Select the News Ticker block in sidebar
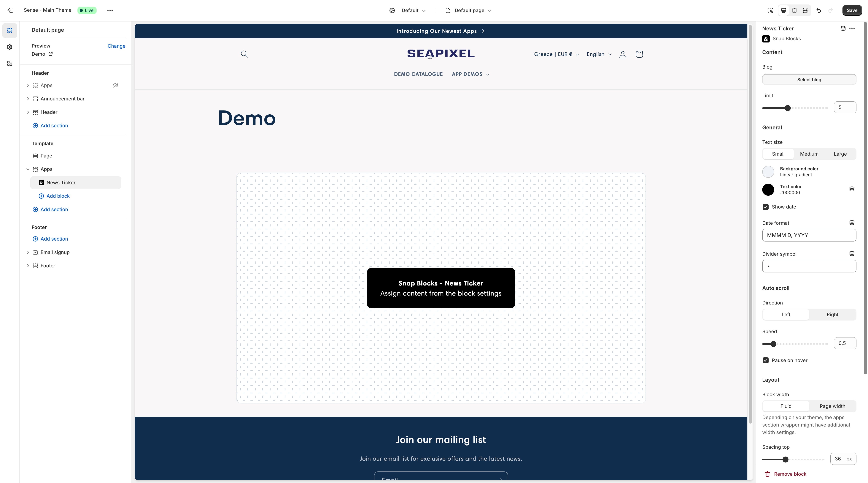Viewport: 868px width, 483px height. (75, 182)
